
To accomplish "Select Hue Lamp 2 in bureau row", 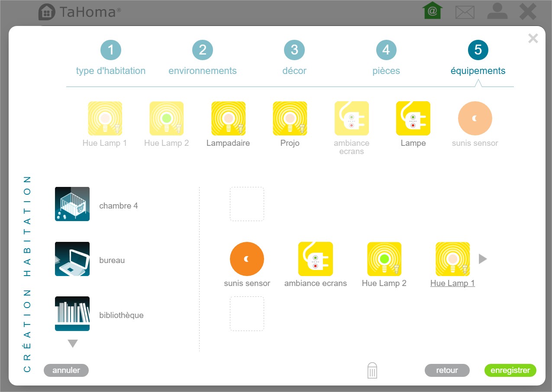I will [x=384, y=259].
